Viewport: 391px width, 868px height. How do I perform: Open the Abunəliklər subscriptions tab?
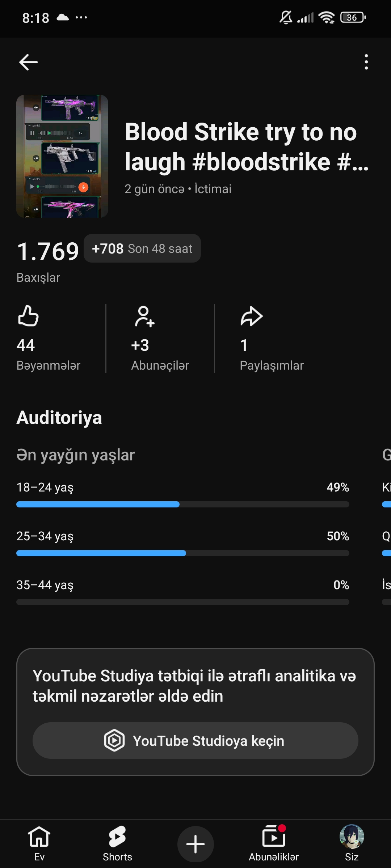(x=274, y=843)
